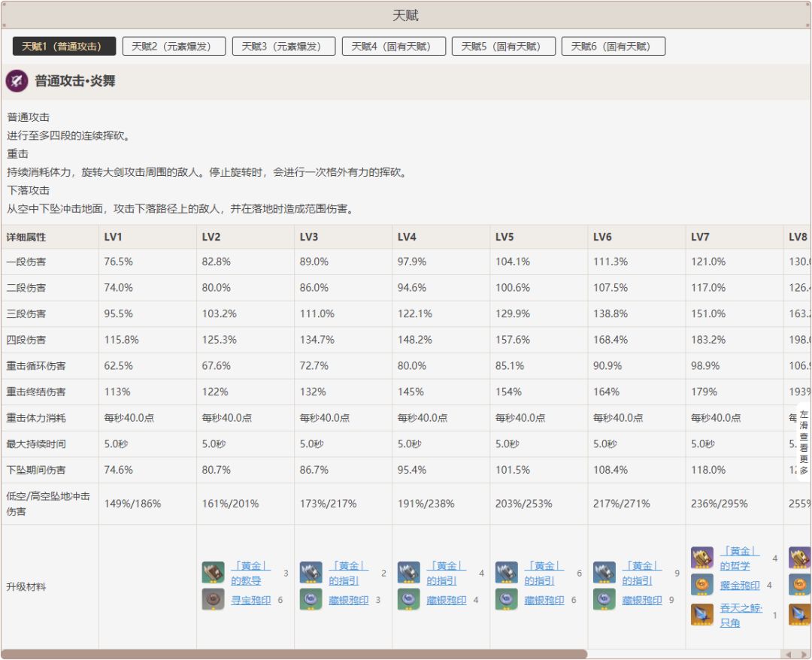Click the 普通攻击·炎舞 heading text
The width and height of the screenshot is (812, 660).
(75, 80)
